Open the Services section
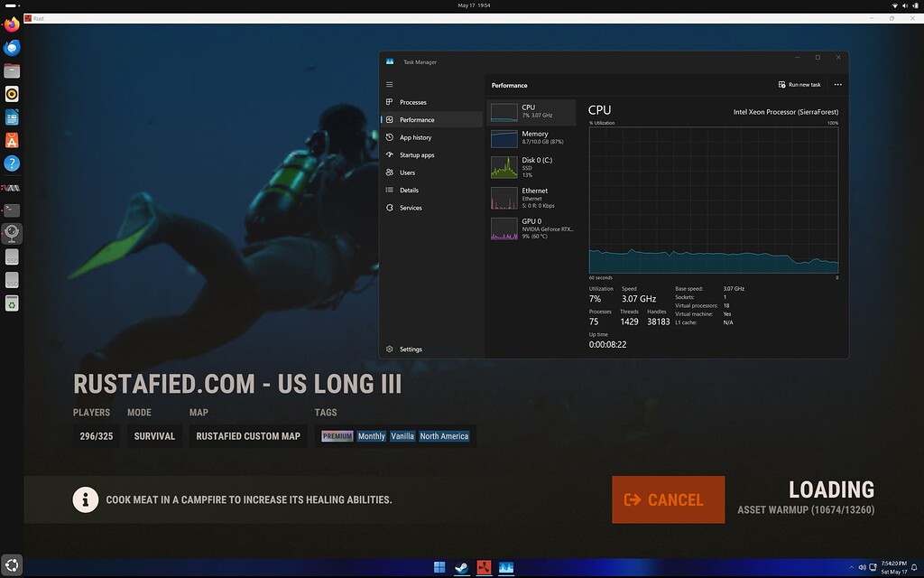The height and width of the screenshot is (578, 924). [412, 208]
